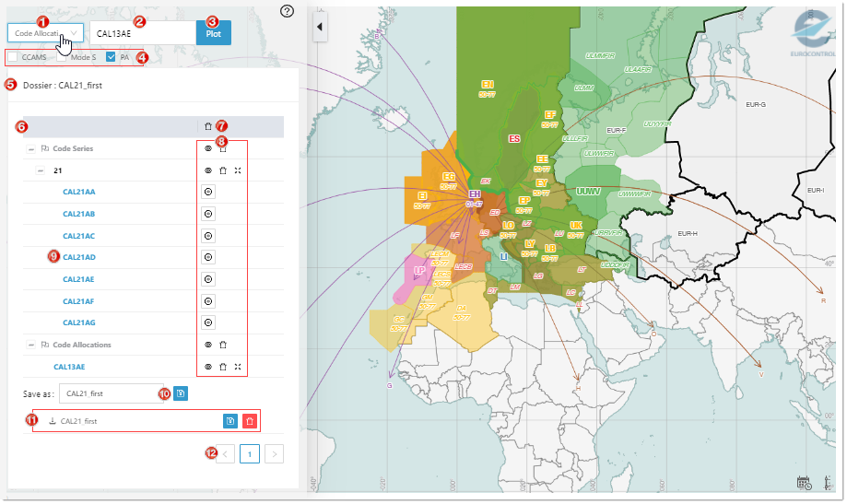The width and height of the screenshot is (847, 504).
Task: Open the CAL21AC code link
Action: tap(79, 236)
